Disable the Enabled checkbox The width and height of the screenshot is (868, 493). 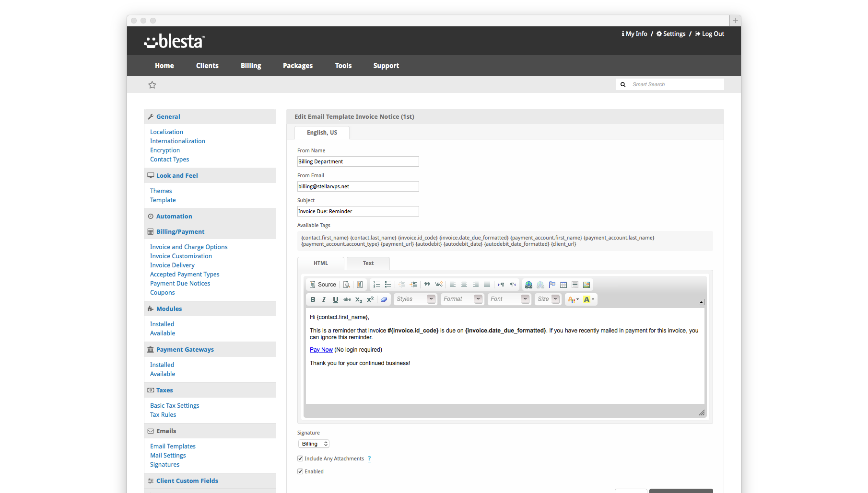point(300,471)
